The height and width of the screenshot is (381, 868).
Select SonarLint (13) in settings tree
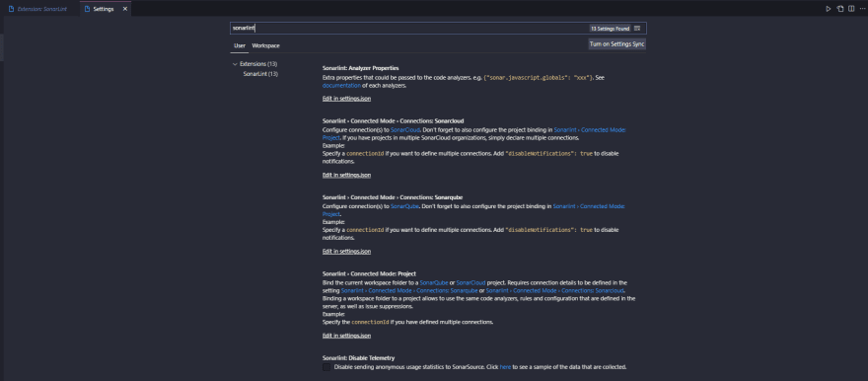[x=260, y=74]
